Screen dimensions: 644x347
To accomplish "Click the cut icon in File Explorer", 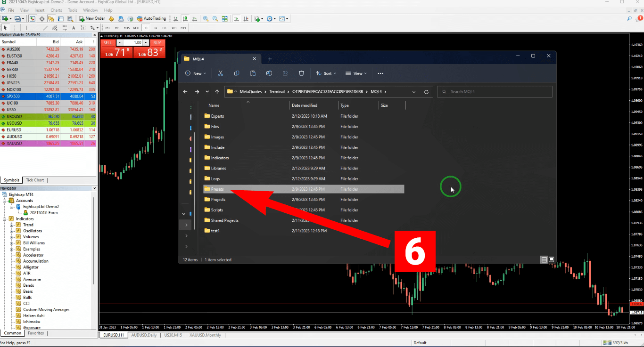I will click(220, 73).
